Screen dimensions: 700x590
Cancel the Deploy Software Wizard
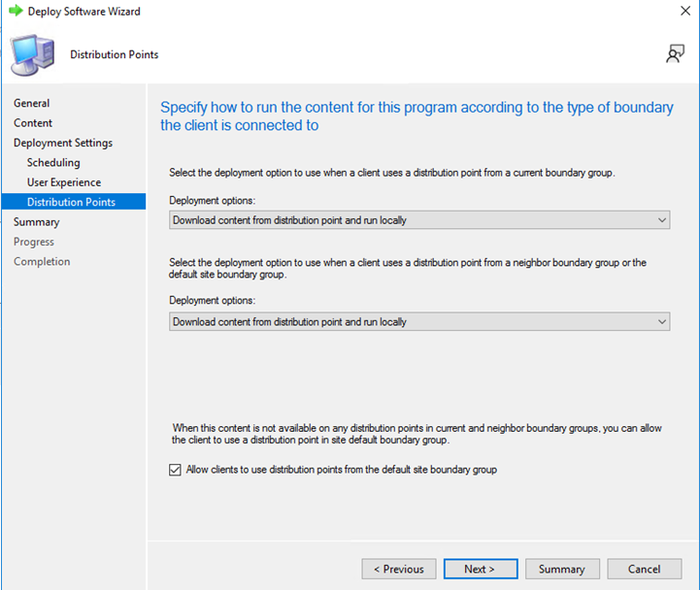pos(644,569)
